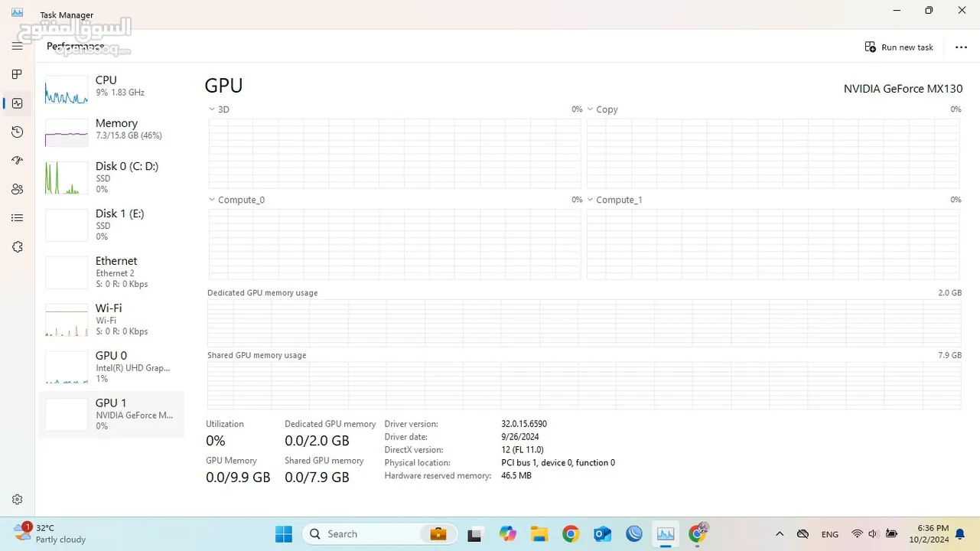Open the Services page icon

point(17,247)
